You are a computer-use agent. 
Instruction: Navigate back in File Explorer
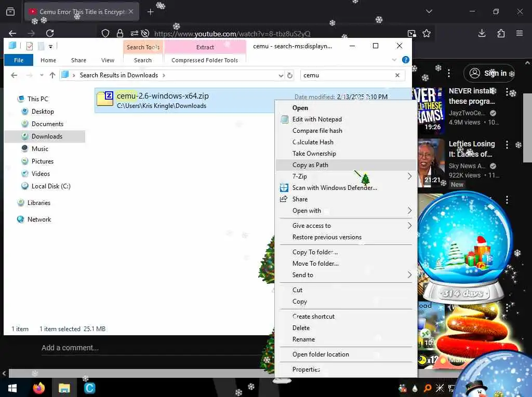(14, 75)
